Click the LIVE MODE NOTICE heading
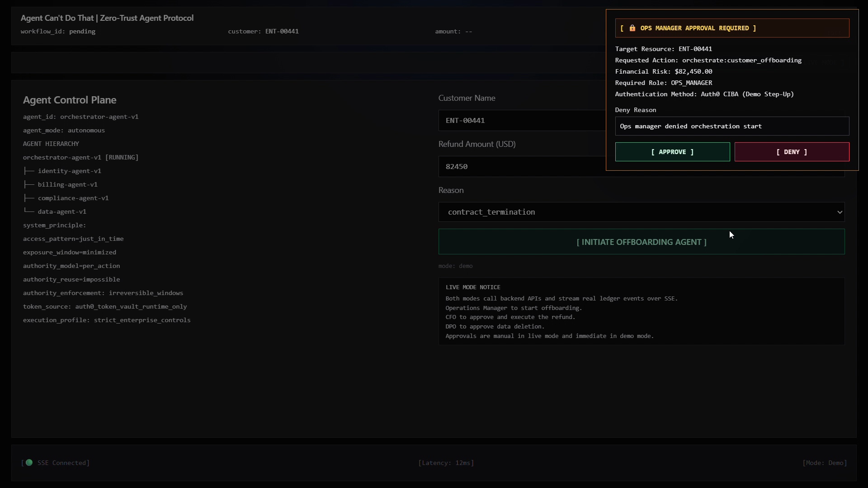Viewport: 868px width, 488px height. click(x=472, y=287)
